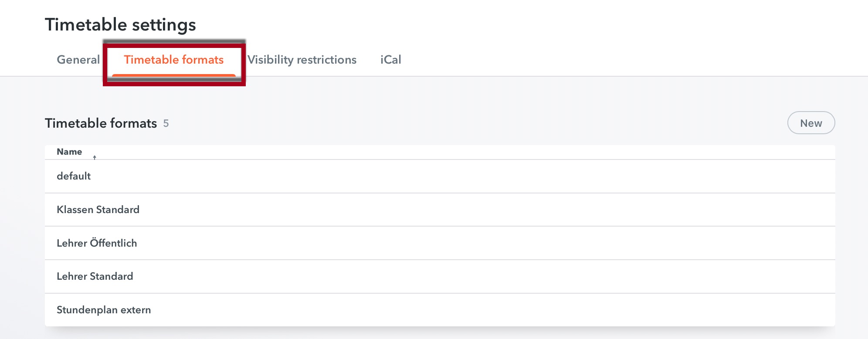This screenshot has width=868, height=339.
Task: Click the orange underline of the active tab
Action: (x=173, y=75)
